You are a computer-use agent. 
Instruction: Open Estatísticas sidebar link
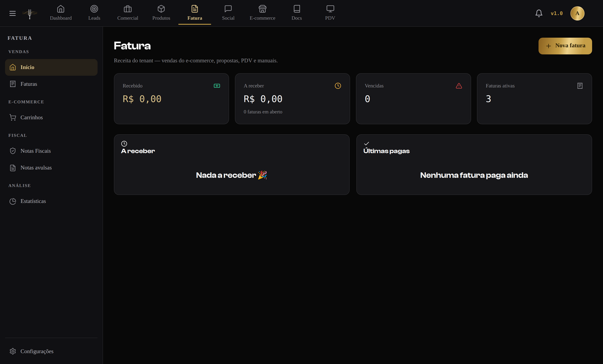[x=51, y=201]
